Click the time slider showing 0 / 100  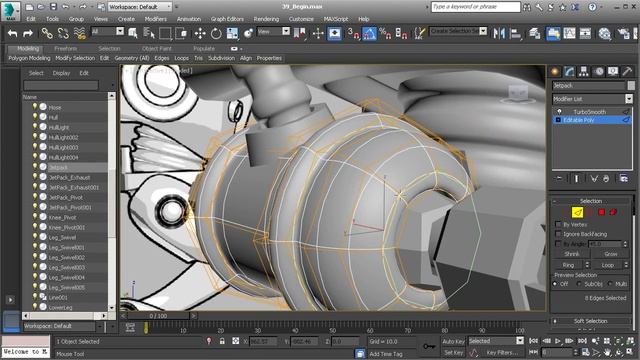pyautogui.click(x=158, y=316)
